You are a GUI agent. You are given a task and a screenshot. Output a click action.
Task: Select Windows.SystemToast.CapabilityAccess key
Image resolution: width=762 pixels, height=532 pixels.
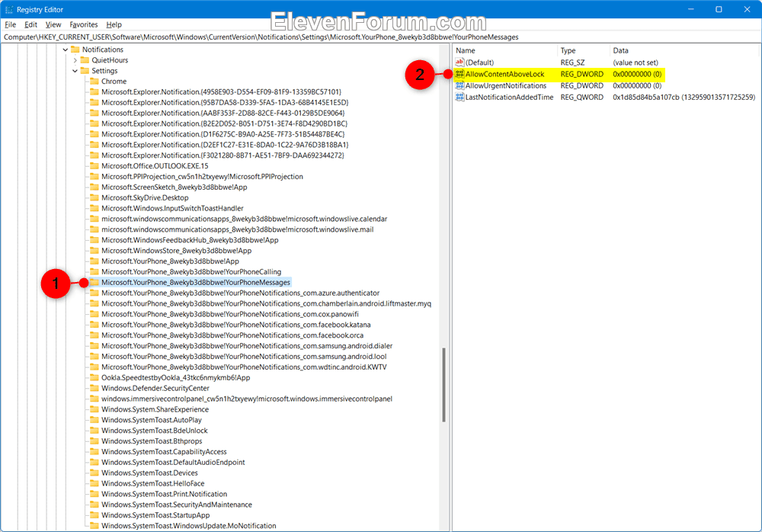(165, 452)
